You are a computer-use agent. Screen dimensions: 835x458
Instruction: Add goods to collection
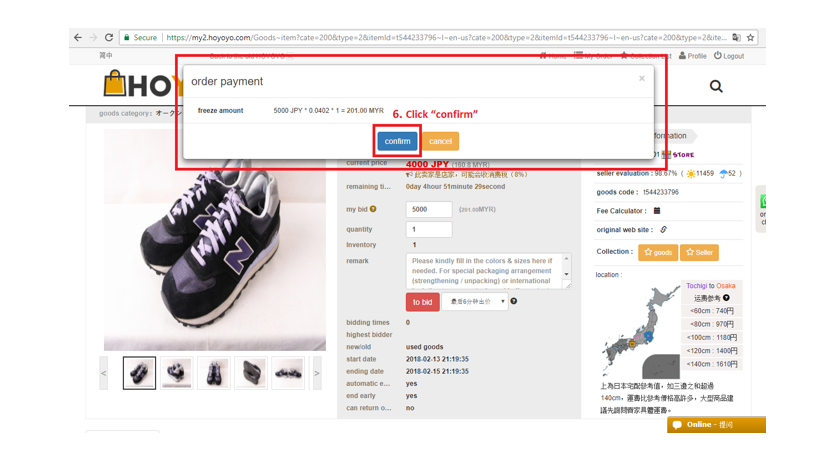(x=658, y=252)
